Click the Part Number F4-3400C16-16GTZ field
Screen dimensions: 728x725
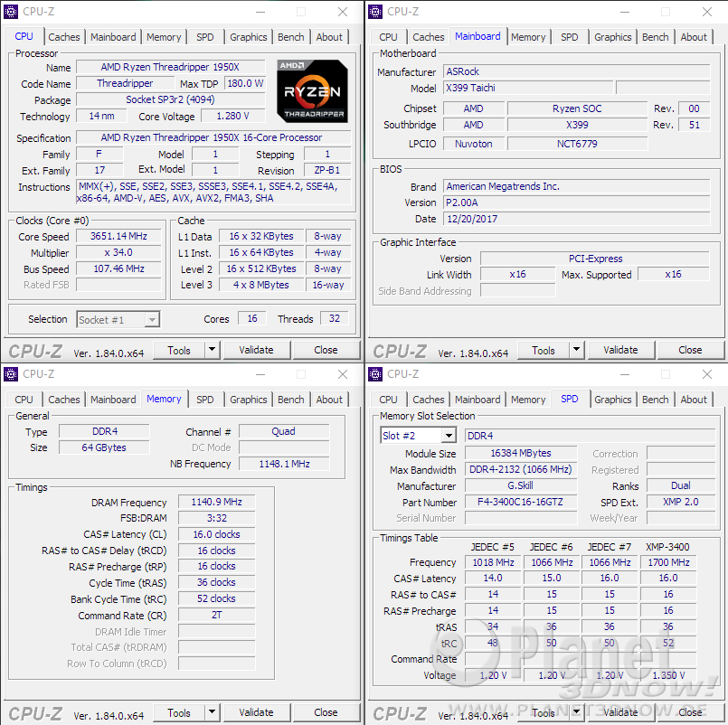point(521,503)
